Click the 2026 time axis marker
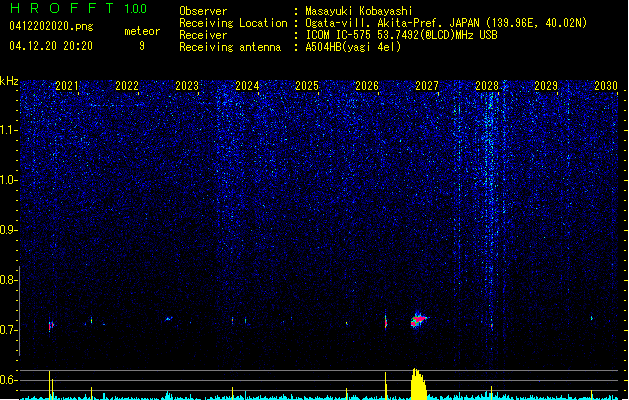Viewport: 629px width, 400px height. [367, 86]
